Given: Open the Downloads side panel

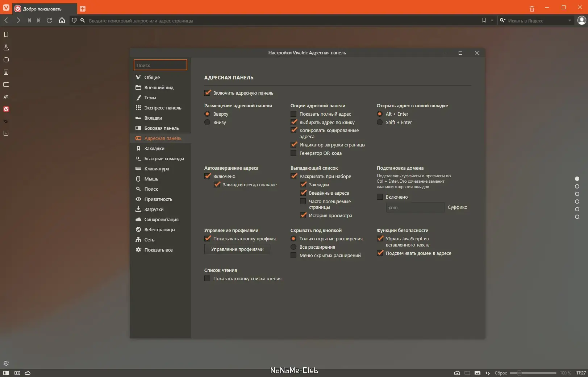Looking at the screenshot, I should pyautogui.click(x=6, y=47).
